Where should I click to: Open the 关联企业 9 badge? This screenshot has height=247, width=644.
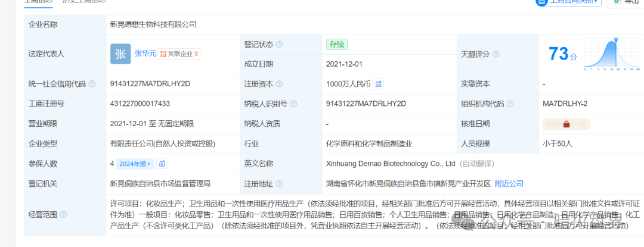179,54
